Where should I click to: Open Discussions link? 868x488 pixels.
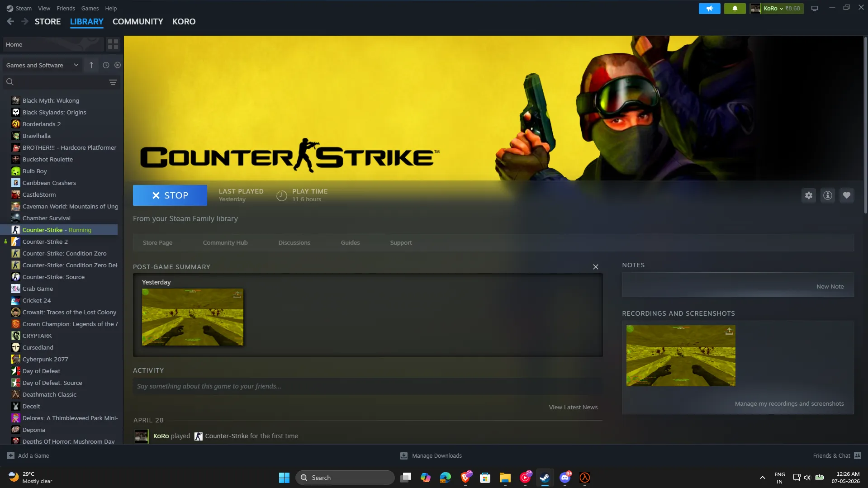pos(294,242)
